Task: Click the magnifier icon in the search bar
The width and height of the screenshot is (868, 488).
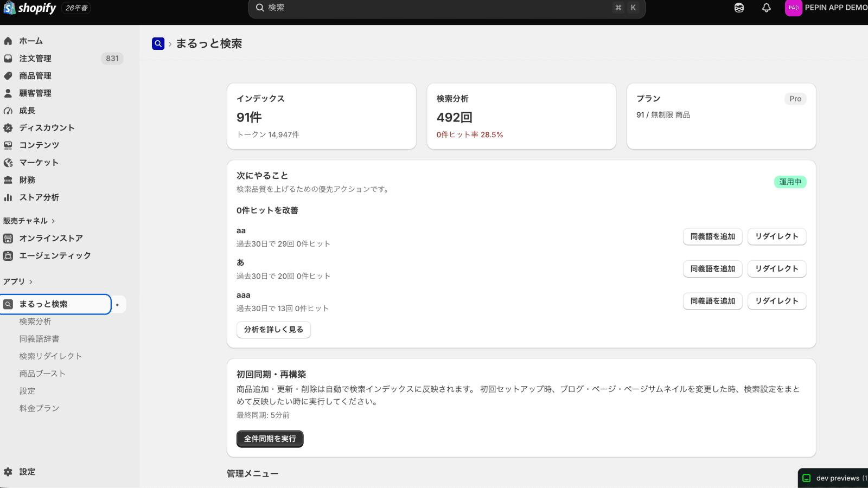Action: click(260, 8)
